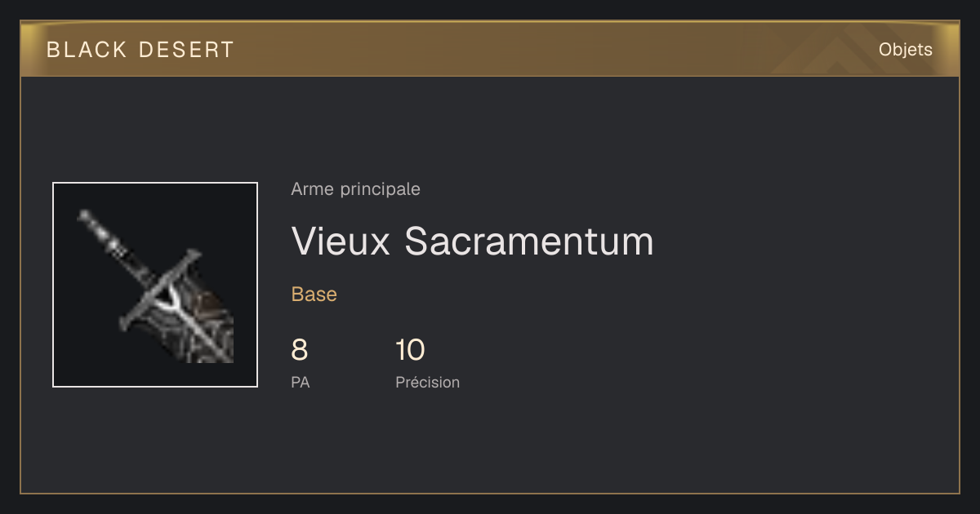Click the PA stat label

click(x=300, y=382)
